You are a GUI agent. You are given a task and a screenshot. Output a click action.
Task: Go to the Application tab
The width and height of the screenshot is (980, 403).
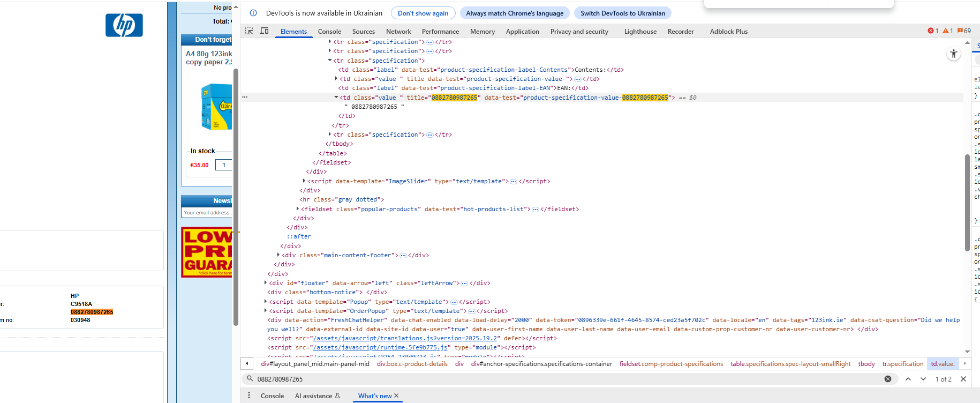523,32
